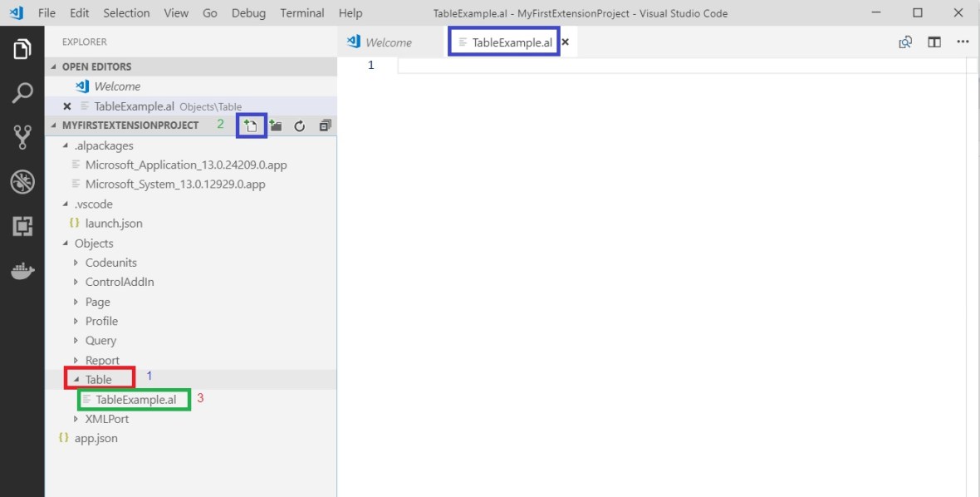Open launch.json in the explorer

(113, 224)
